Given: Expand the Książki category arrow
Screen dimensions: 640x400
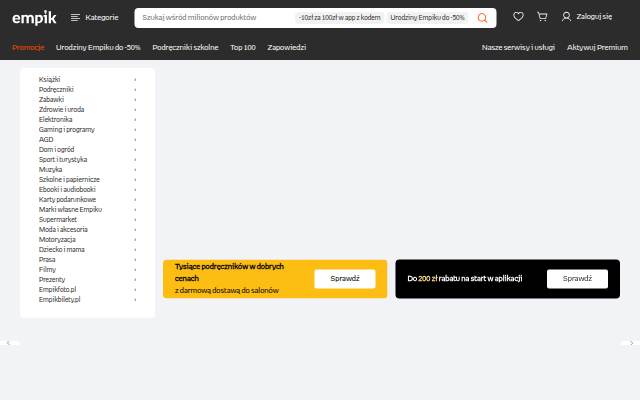Looking at the screenshot, I should coord(135,80).
